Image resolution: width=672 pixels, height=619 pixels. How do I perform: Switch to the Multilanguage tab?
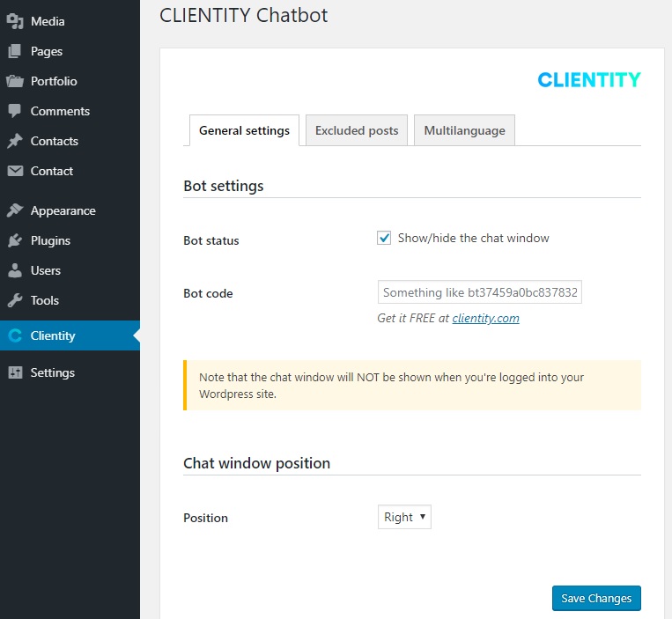[464, 130]
